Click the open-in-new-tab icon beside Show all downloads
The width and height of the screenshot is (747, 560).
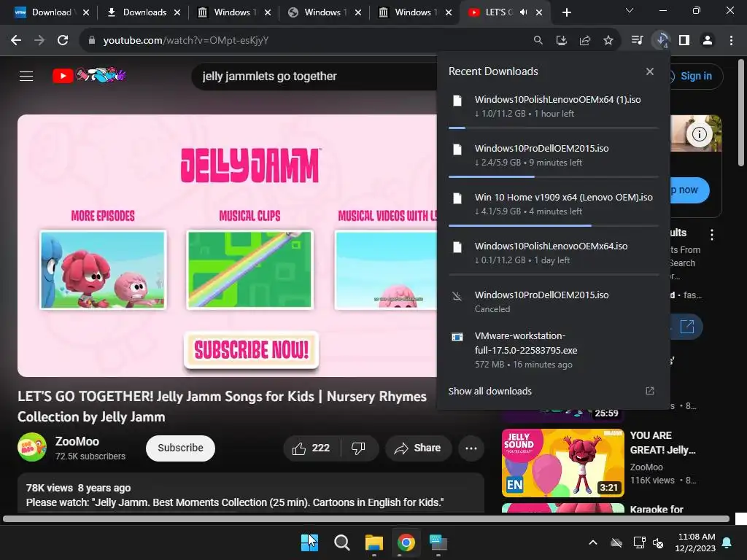pos(649,391)
